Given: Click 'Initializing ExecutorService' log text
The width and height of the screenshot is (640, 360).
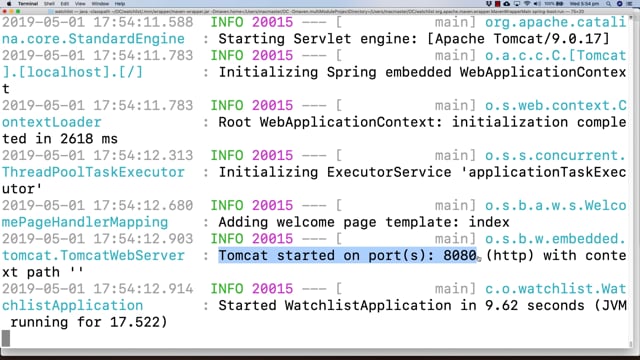Looking at the screenshot, I should (335, 172).
